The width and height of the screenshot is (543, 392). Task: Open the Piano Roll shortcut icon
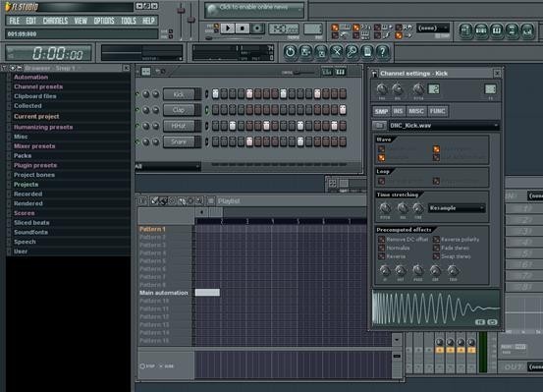(x=497, y=30)
